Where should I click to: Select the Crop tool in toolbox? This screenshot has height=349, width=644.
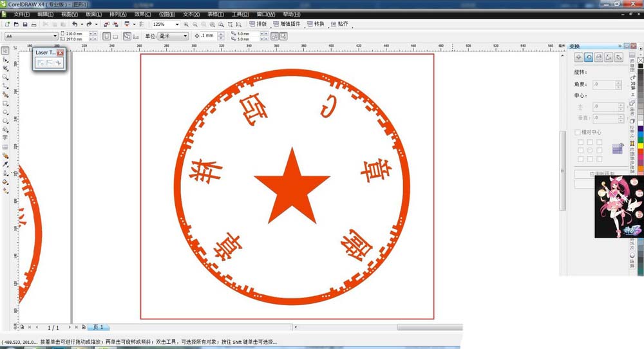5,68
